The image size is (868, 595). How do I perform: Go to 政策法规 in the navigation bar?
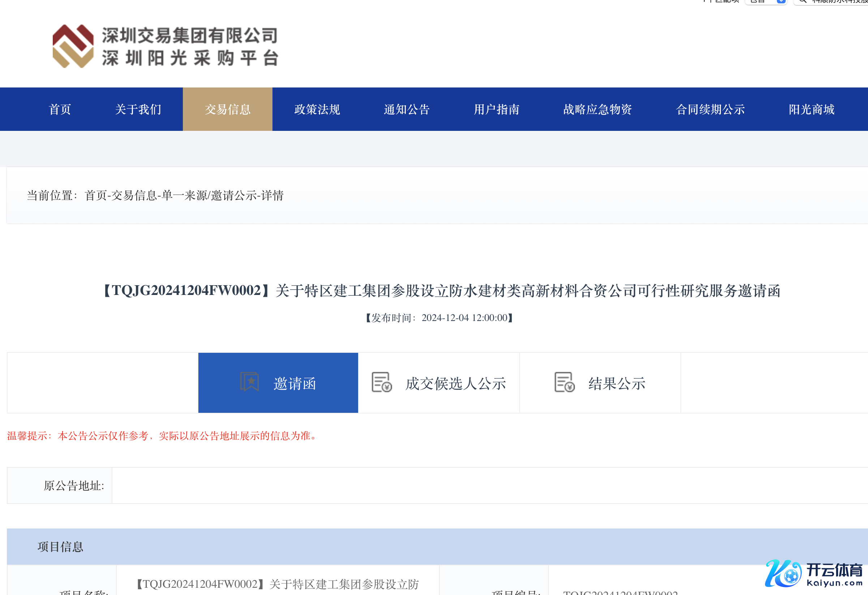pyautogui.click(x=317, y=110)
